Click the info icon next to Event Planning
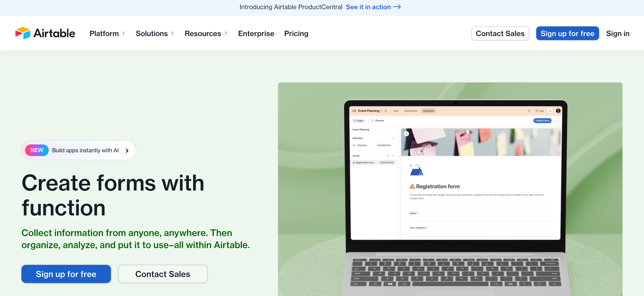The width and height of the screenshot is (644, 296). click(x=386, y=111)
